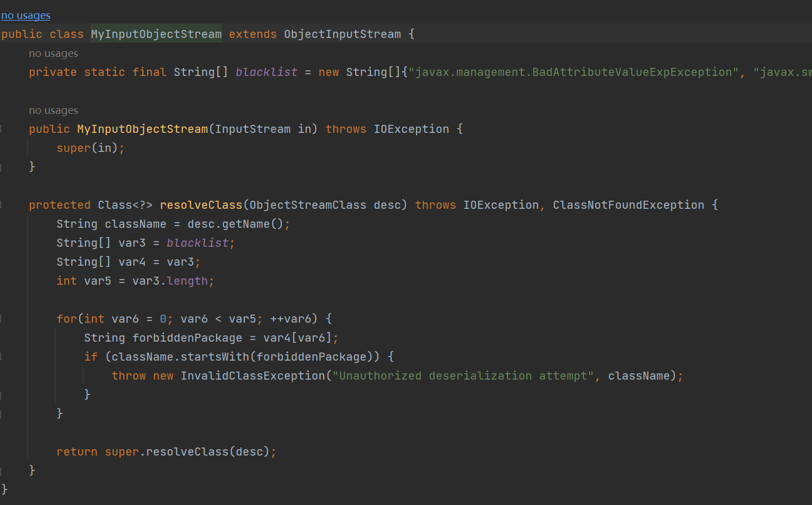This screenshot has width=812, height=505.
Task: Click blacklist in the field declaration
Action: [x=267, y=72]
